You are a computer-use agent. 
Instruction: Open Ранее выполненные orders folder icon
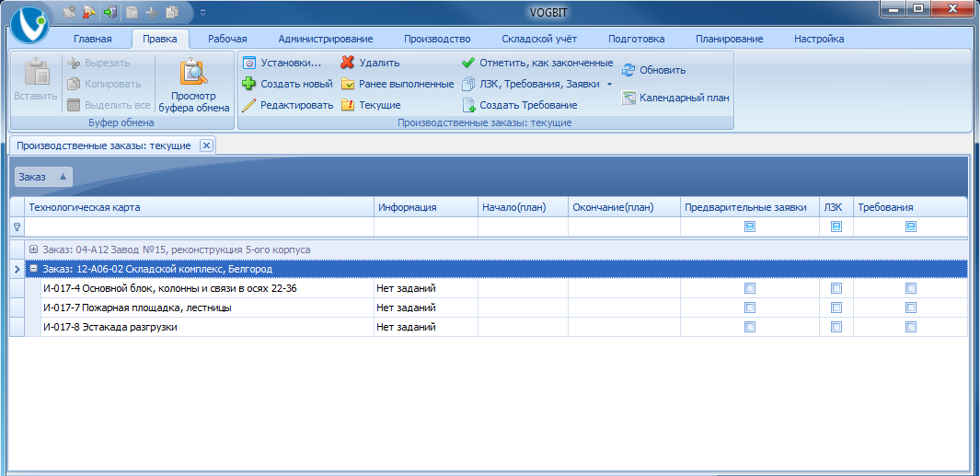pos(348,84)
